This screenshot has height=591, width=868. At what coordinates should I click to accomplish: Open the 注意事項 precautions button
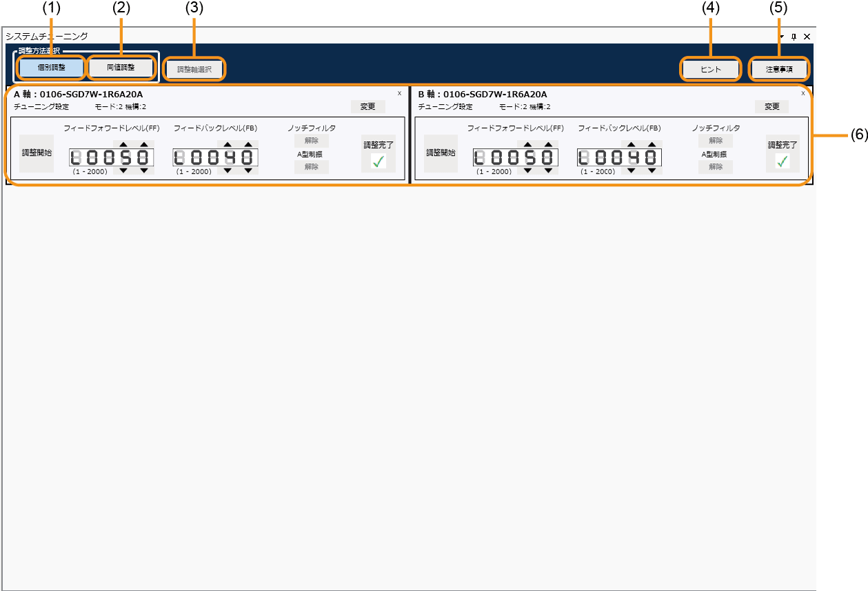[x=778, y=70]
